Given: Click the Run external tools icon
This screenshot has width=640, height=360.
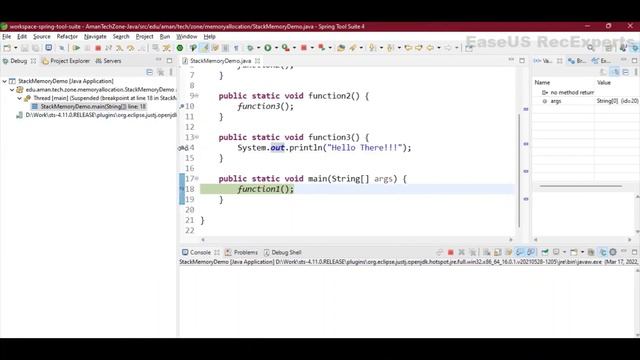Looking at the screenshot, I should pyautogui.click(x=286, y=48).
